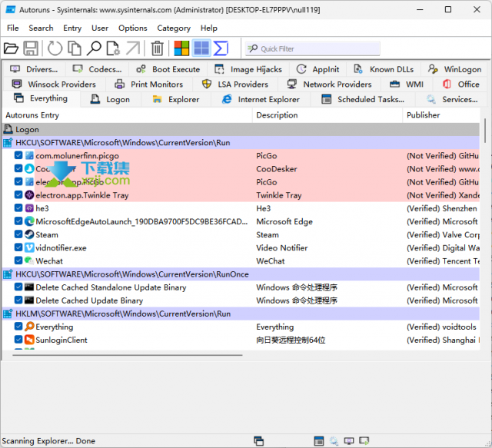Screen dimensions: 492x448
Task: Select the HKLM CurrentVersion\Run registry row
Action: coord(241,314)
